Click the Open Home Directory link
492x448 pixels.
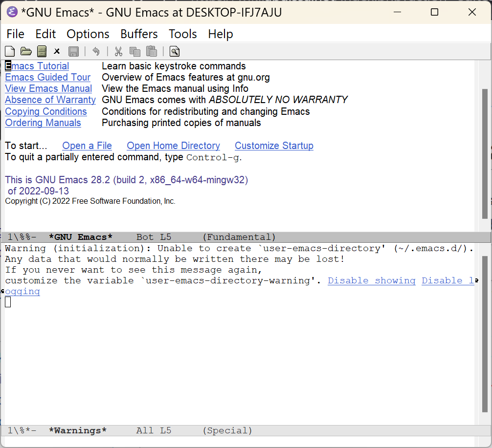pos(173,146)
